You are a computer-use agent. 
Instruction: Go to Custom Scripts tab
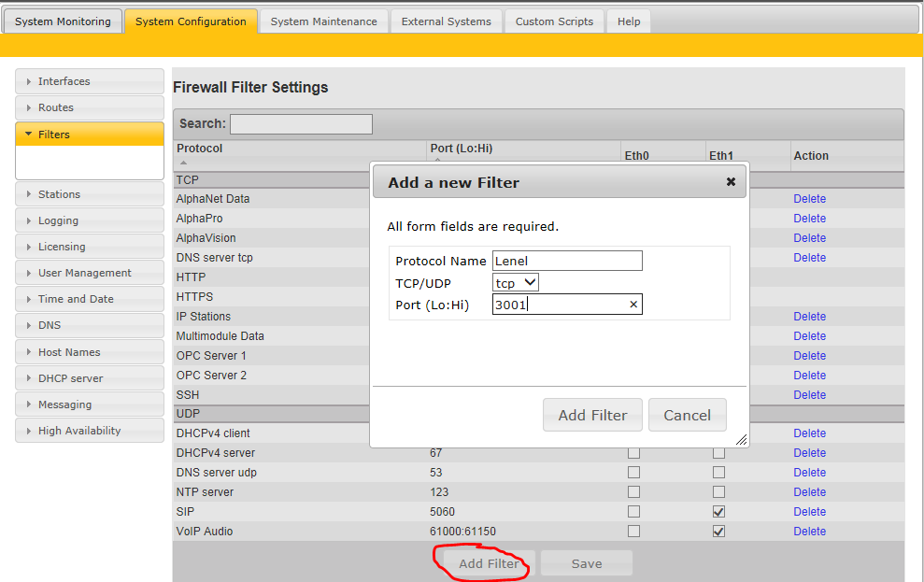[x=554, y=21]
